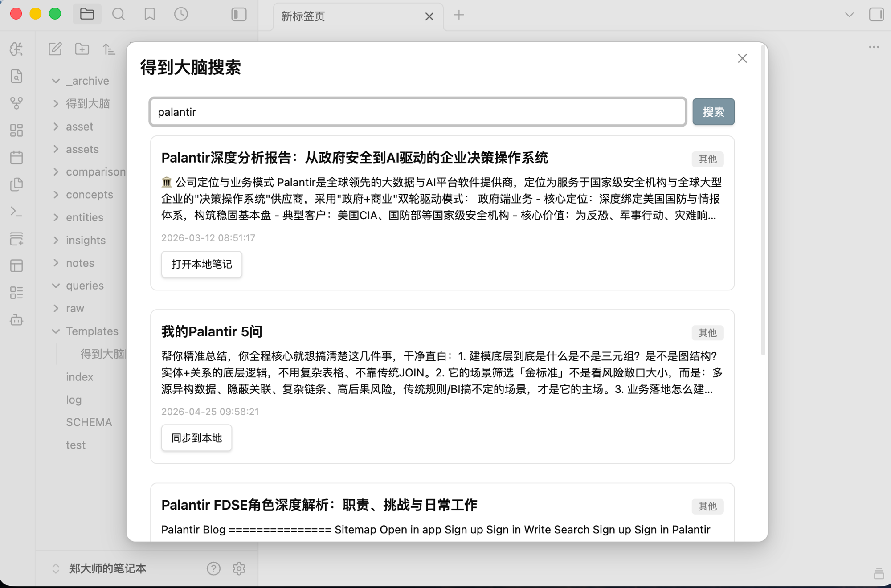Open the help question mark icon
The width and height of the screenshot is (891, 588).
[x=213, y=568]
